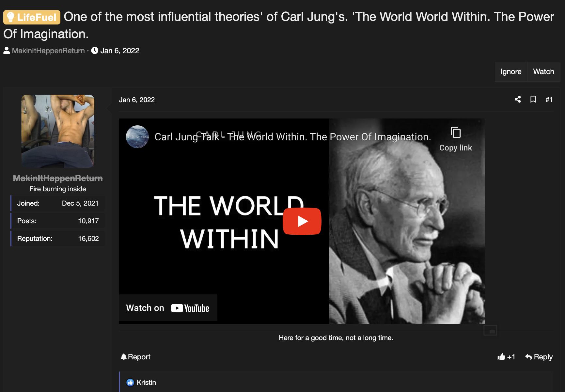
Task: Bookmark this post with the bookmark icon
Action: click(533, 100)
